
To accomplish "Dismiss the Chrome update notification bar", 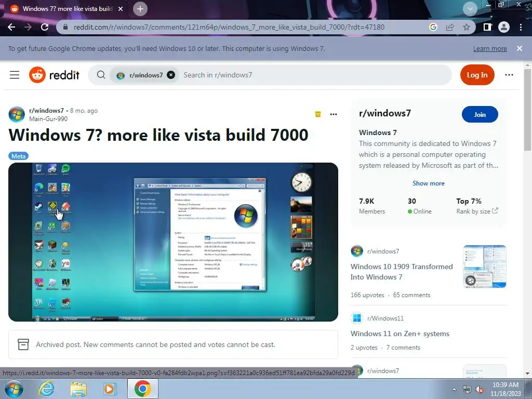I will click(520, 48).
